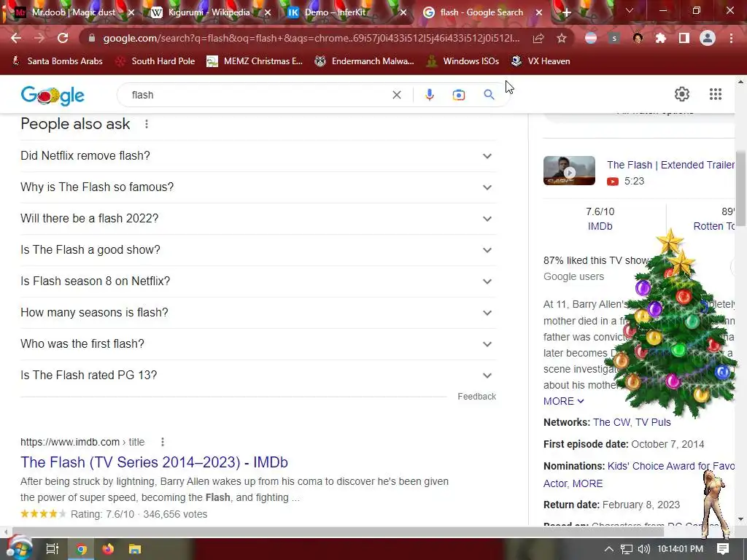Open Santa Bombs Arabs bookmark
The height and width of the screenshot is (560, 747).
[x=58, y=61]
